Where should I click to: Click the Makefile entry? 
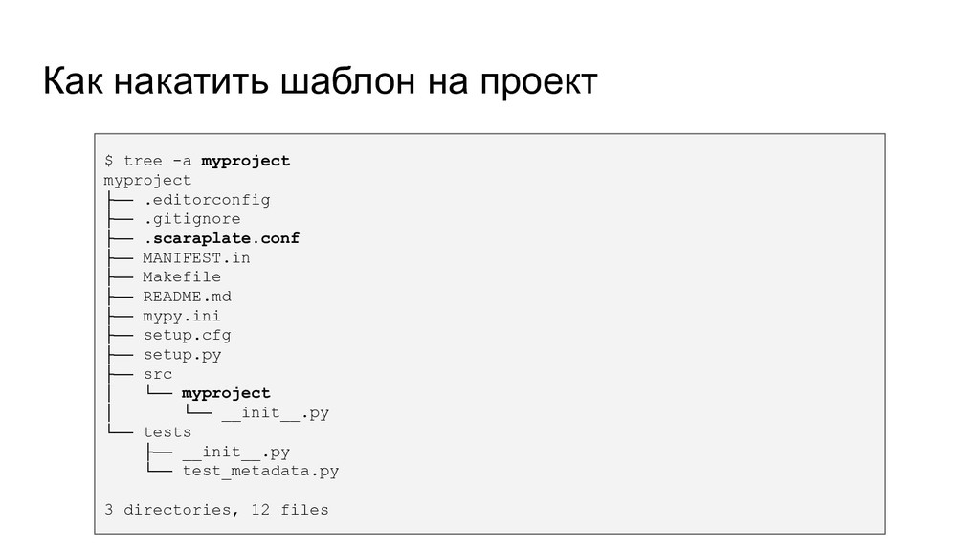point(182,276)
